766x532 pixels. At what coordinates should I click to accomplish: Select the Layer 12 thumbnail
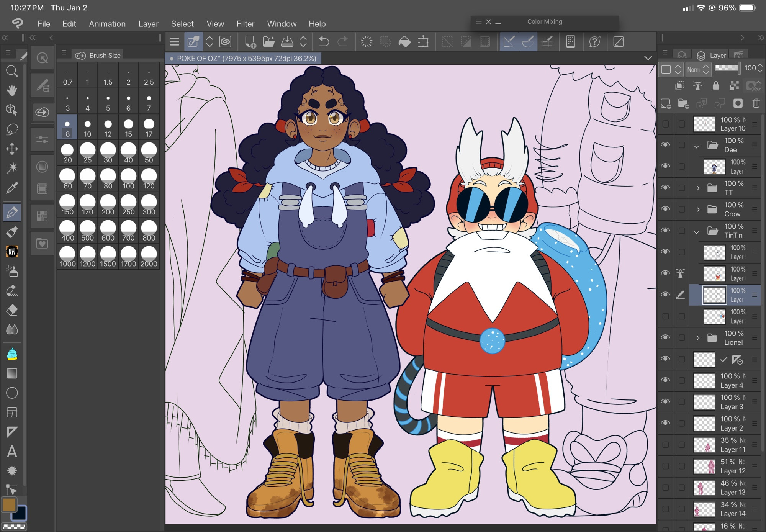coord(704,466)
